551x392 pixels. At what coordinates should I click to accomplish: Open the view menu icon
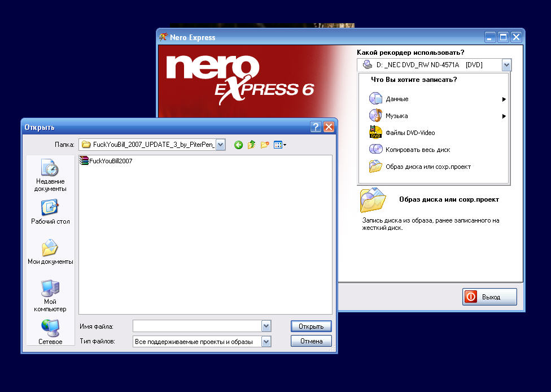coord(279,145)
